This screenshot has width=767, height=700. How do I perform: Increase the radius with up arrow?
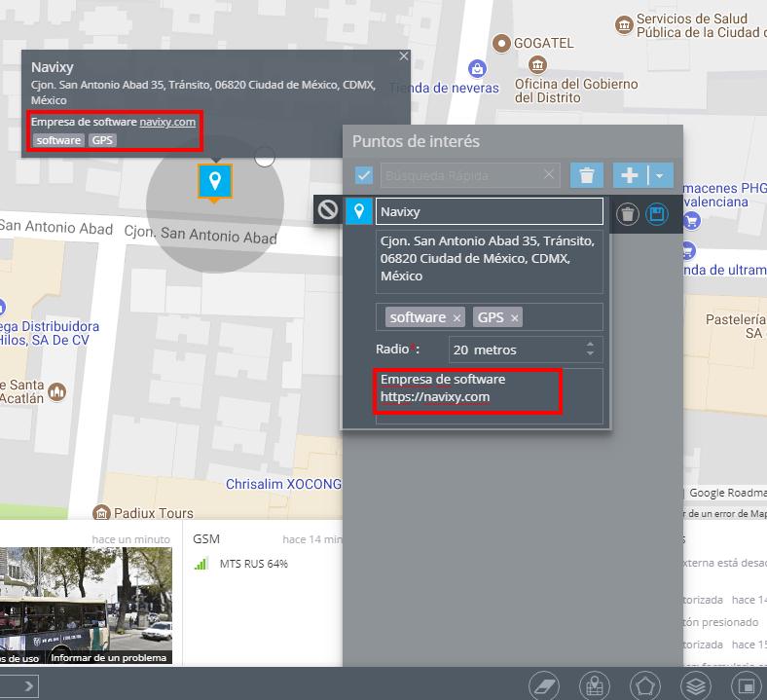[591, 345]
